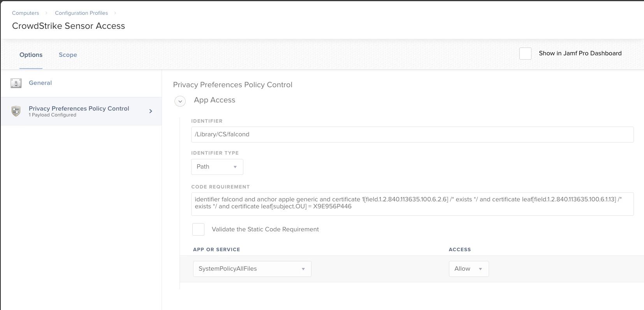
Task: Collapse the App Access section
Action: (x=180, y=101)
